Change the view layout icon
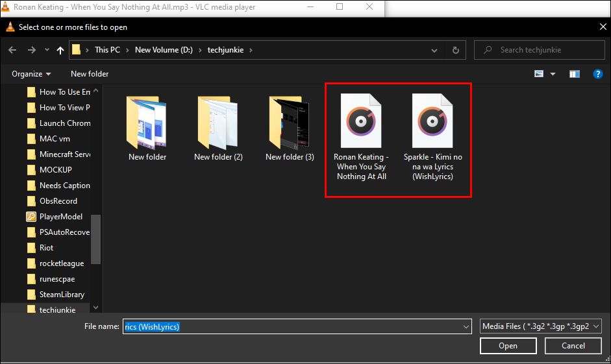This screenshot has width=611, height=364. tap(539, 74)
